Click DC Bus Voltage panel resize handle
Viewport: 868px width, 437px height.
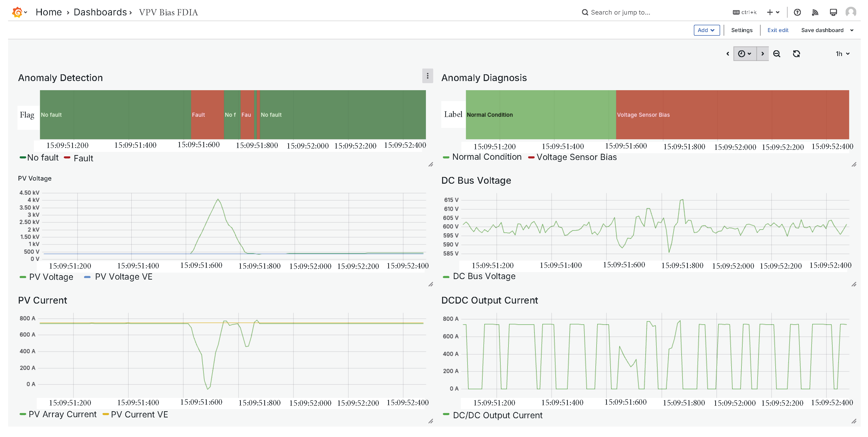point(853,284)
